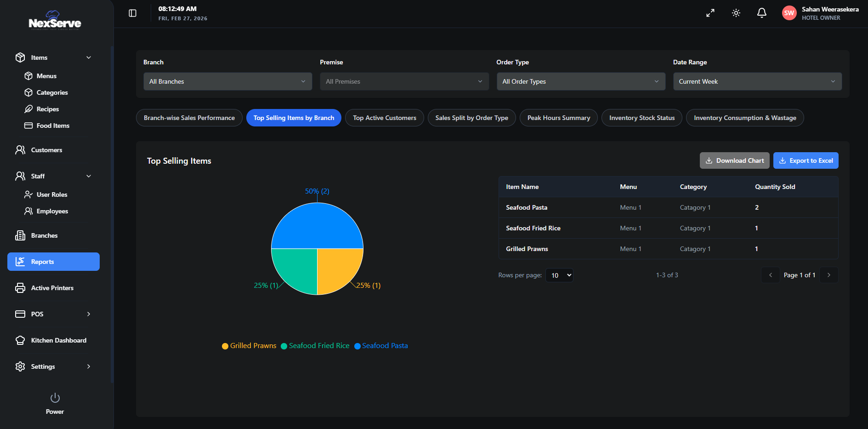
Task: Click the SW user avatar
Action: [x=789, y=13]
